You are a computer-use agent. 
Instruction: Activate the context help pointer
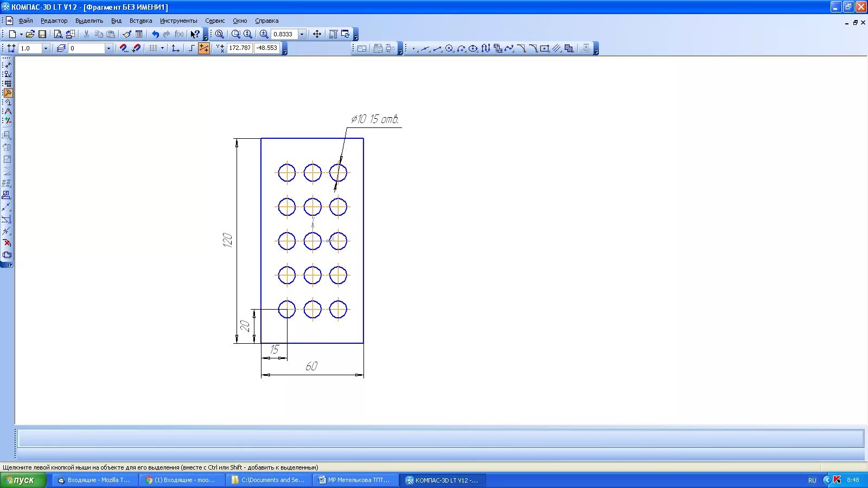pos(195,34)
